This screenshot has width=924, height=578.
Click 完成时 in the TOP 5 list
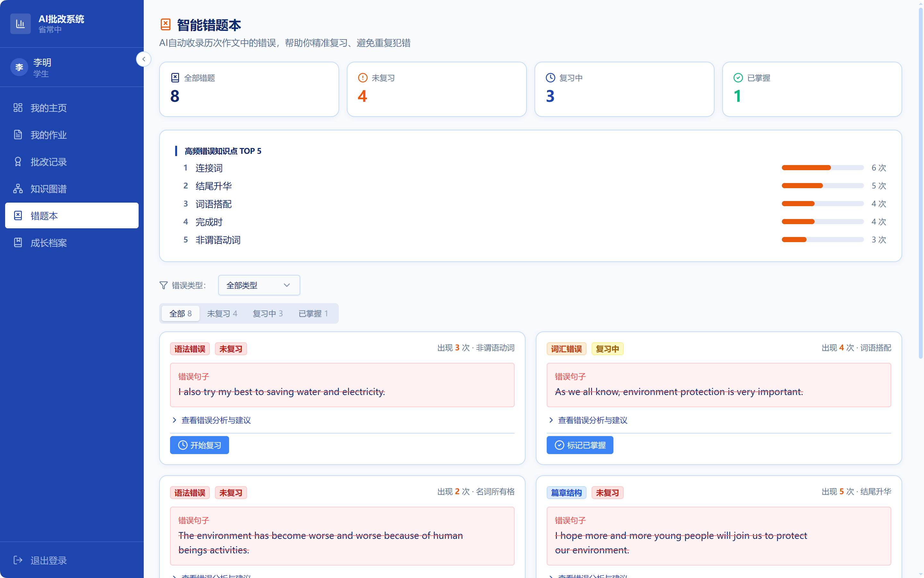pyautogui.click(x=209, y=222)
